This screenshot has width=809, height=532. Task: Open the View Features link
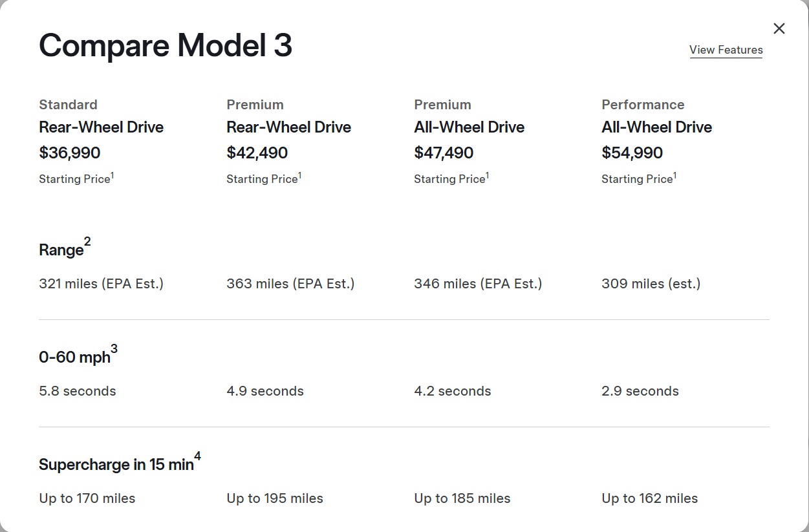726,50
